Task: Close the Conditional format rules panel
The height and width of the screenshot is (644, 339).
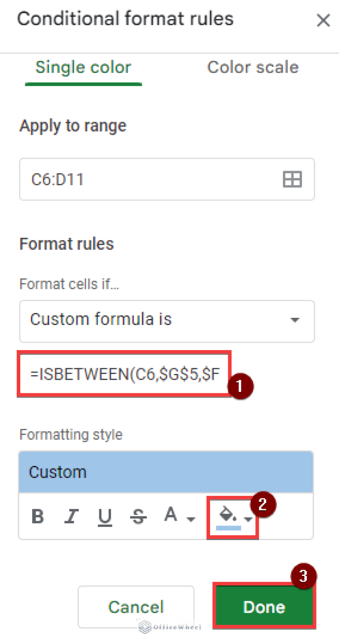Action: [x=323, y=20]
